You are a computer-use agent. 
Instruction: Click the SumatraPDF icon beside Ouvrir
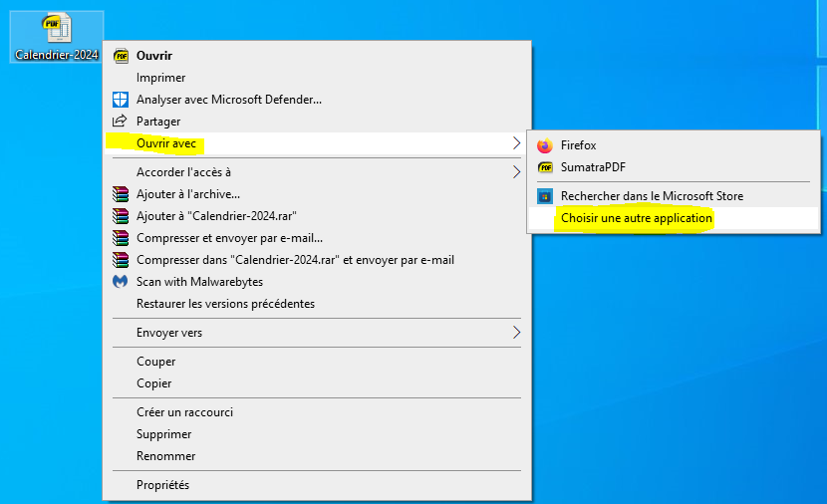click(121, 56)
